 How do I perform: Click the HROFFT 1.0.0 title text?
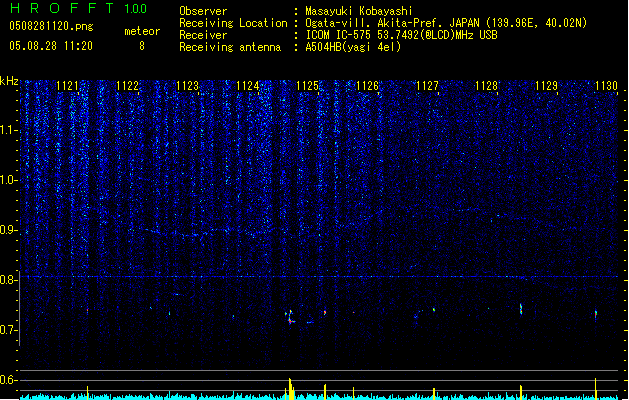pos(79,8)
